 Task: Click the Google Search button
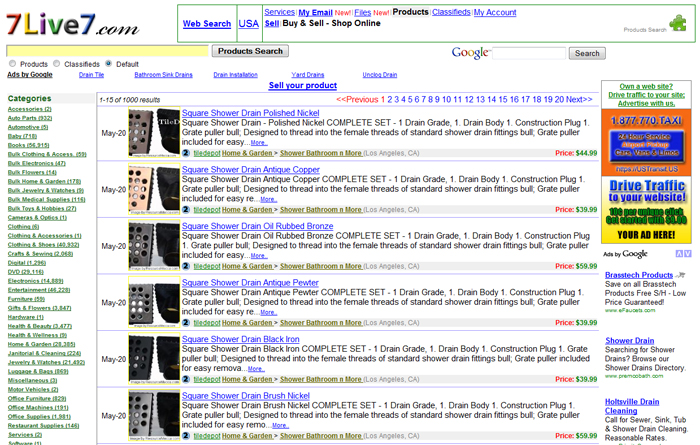pyautogui.click(x=587, y=53)
